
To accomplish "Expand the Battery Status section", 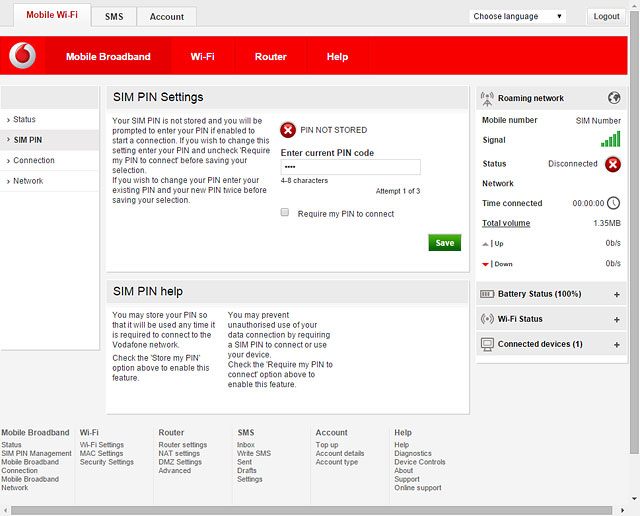I will 616,295.
